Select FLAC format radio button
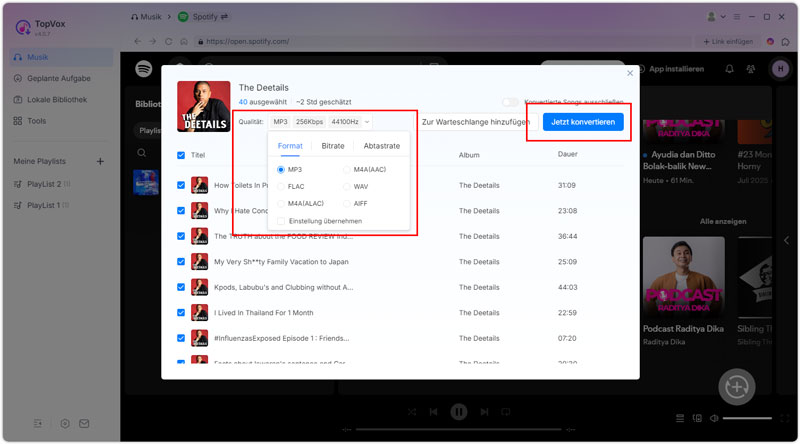This screenshot has width=800, height=444. coord(281,186)
